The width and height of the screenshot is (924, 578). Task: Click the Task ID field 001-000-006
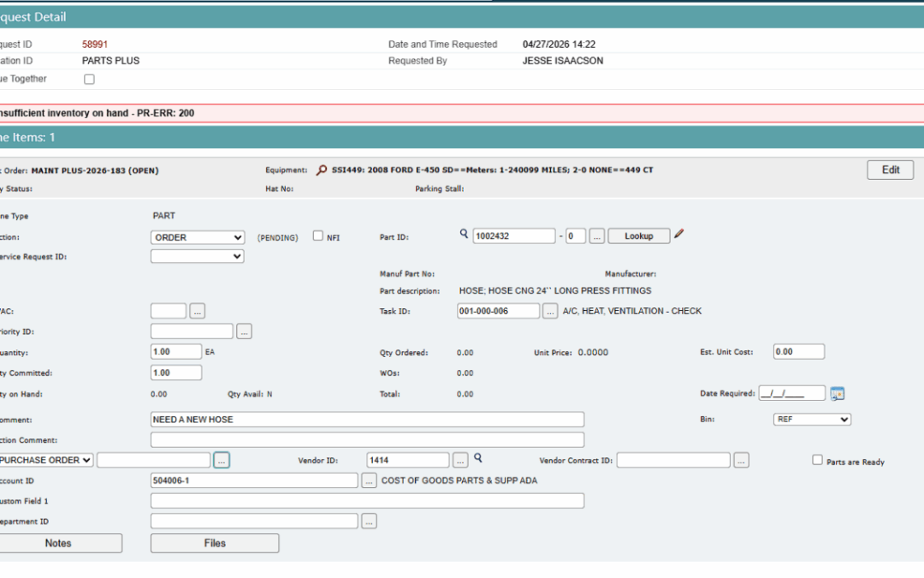click(x=499, y=311)
